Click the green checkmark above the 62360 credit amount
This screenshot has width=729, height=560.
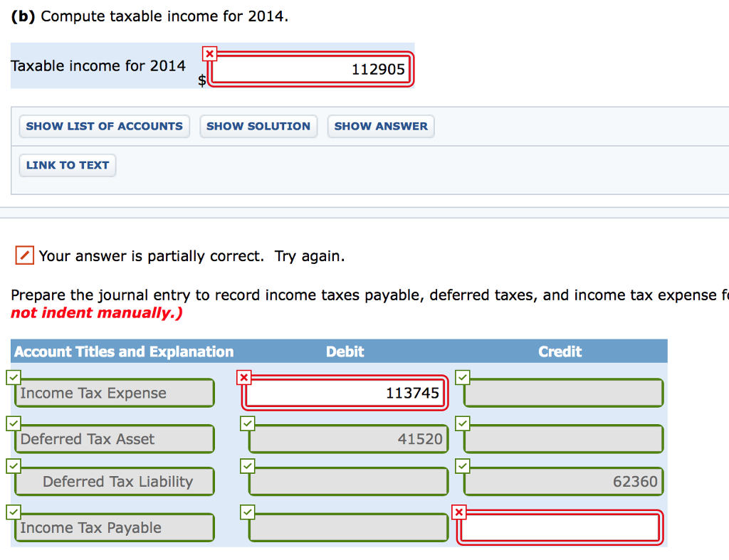463,466
